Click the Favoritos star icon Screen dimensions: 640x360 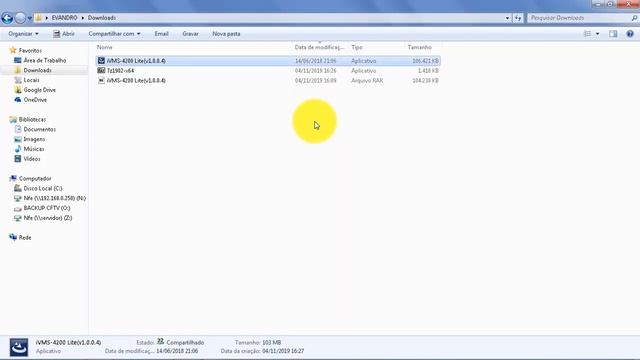[13, 50]
